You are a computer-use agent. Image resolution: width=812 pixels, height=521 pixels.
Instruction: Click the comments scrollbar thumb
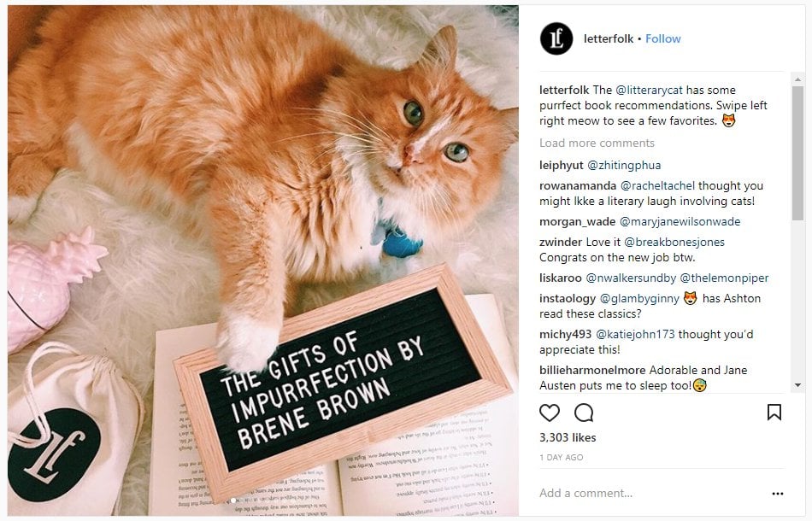797,153
